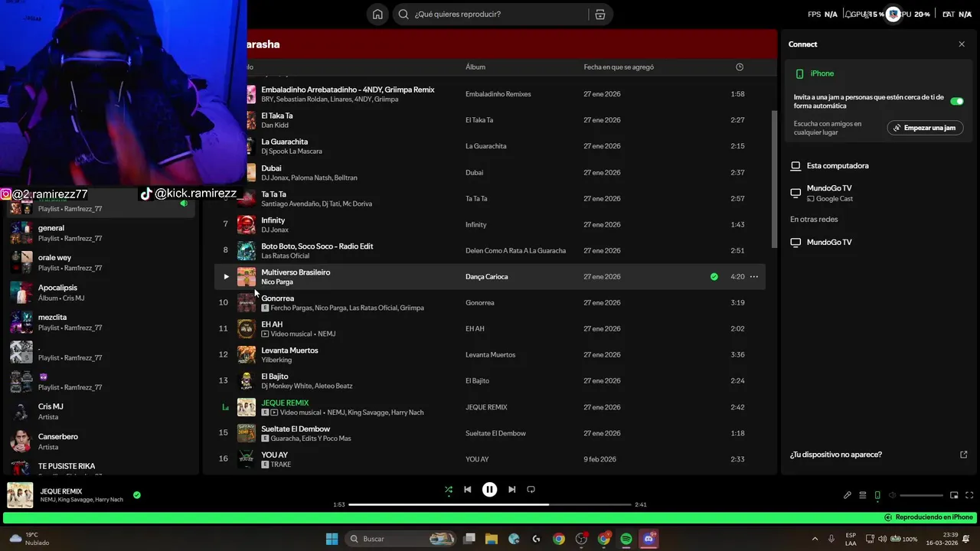The height and width of the screenshot is (551, 980).
Task: Sort by Álbum column header
Action: pos(475,67)
